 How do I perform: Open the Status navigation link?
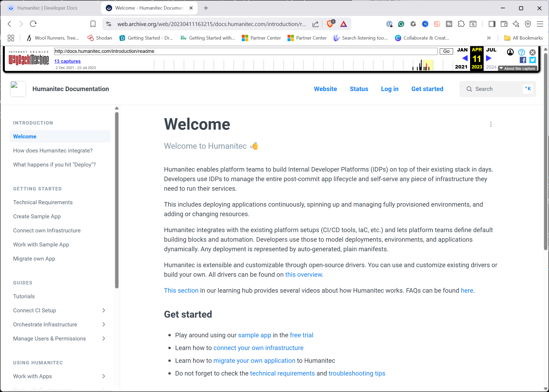[359, 89]
